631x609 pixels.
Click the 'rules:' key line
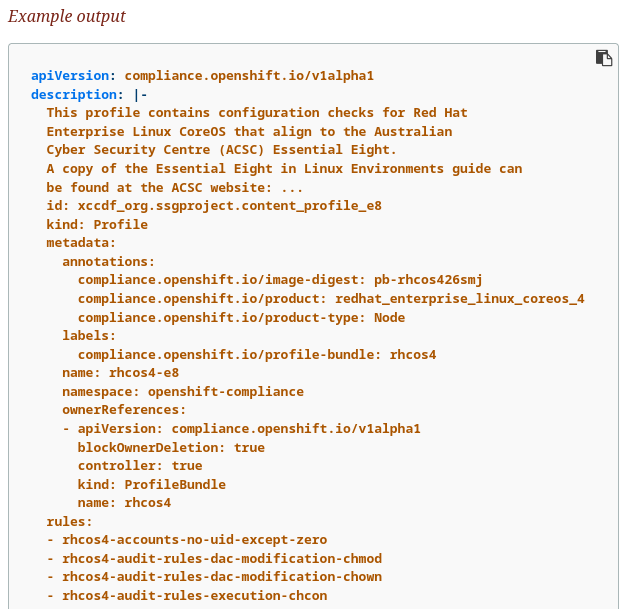coord(69,521)
